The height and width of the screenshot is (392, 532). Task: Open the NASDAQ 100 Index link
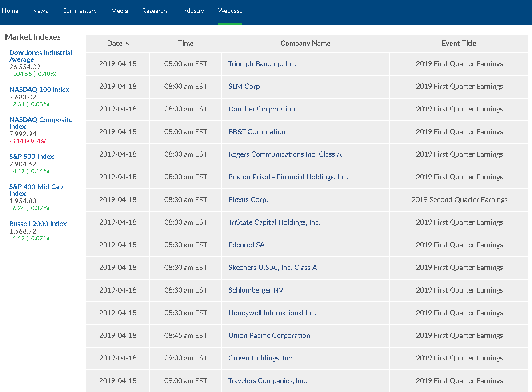coord(40,89)
